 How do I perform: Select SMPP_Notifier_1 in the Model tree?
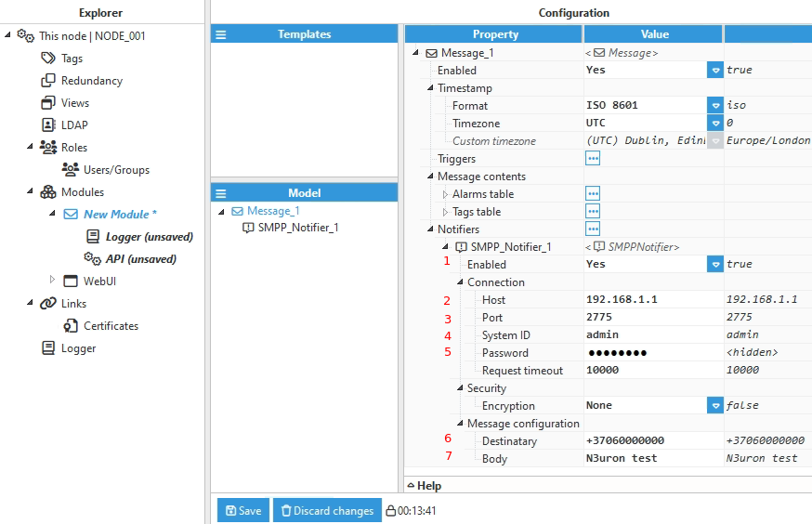click(x=289, y=228)
